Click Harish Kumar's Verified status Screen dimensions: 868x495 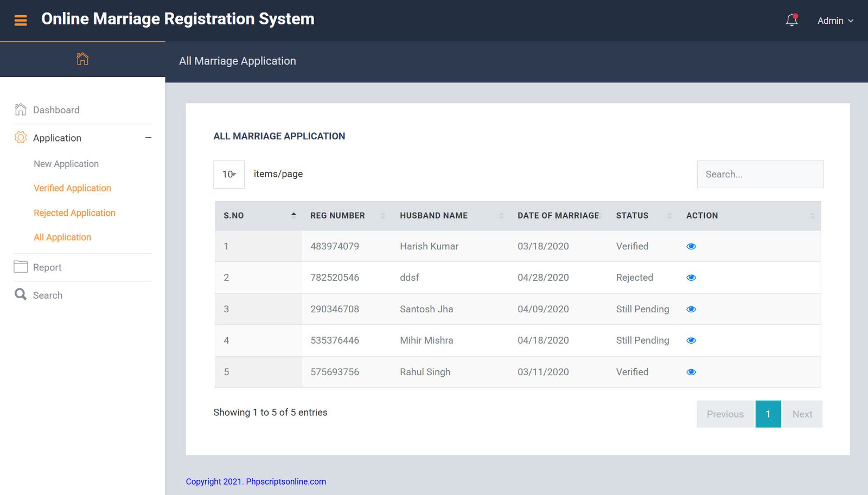[633, 246]
